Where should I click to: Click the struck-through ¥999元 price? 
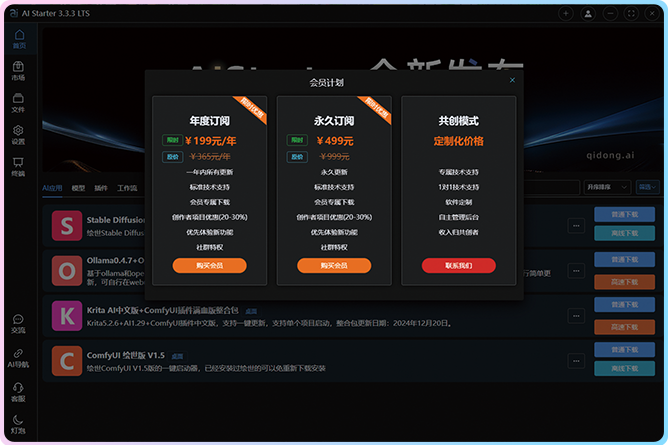tap(335, 157)
